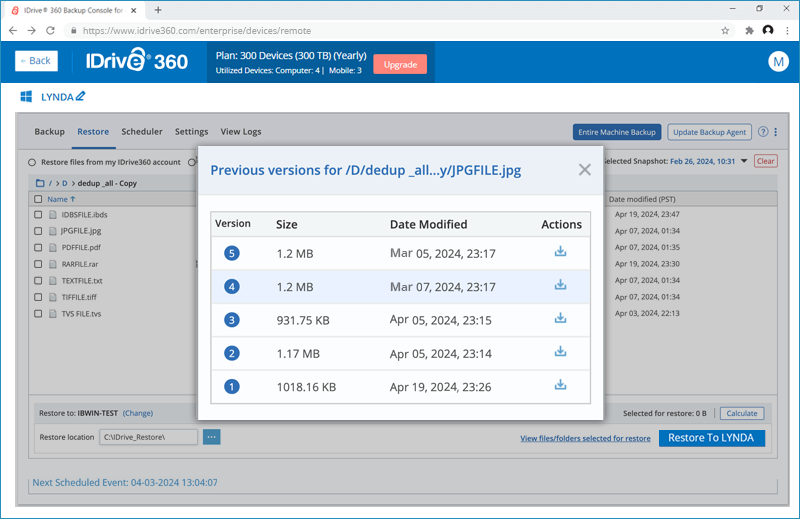
Task: Browse restore location with ellipsis button
Action: point(212,437)
